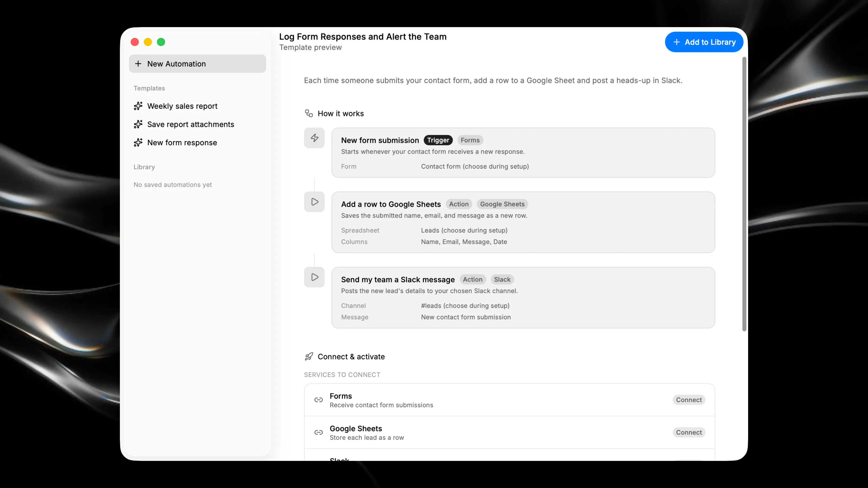Click the Add a row to Google Sheets title
Viewport: 868px width, 488px height.
pyautogui.click(x=391, y=204)
